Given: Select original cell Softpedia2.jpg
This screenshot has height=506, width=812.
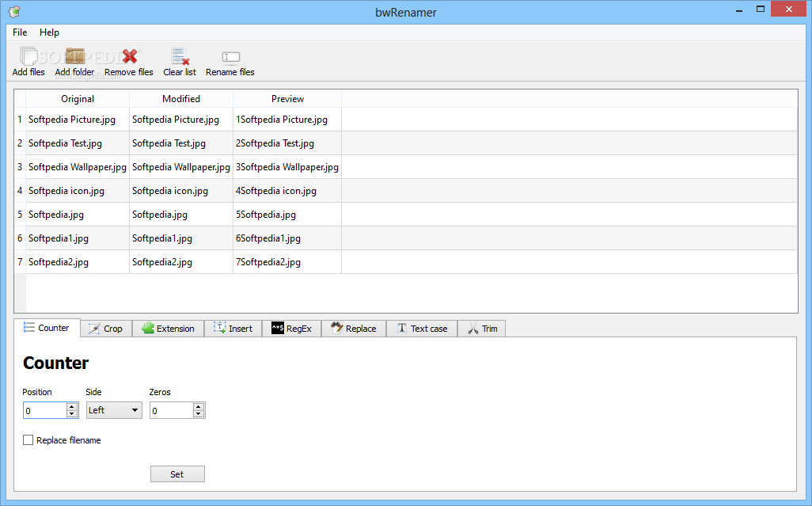Looking at the screenshot, I should 78,262.
